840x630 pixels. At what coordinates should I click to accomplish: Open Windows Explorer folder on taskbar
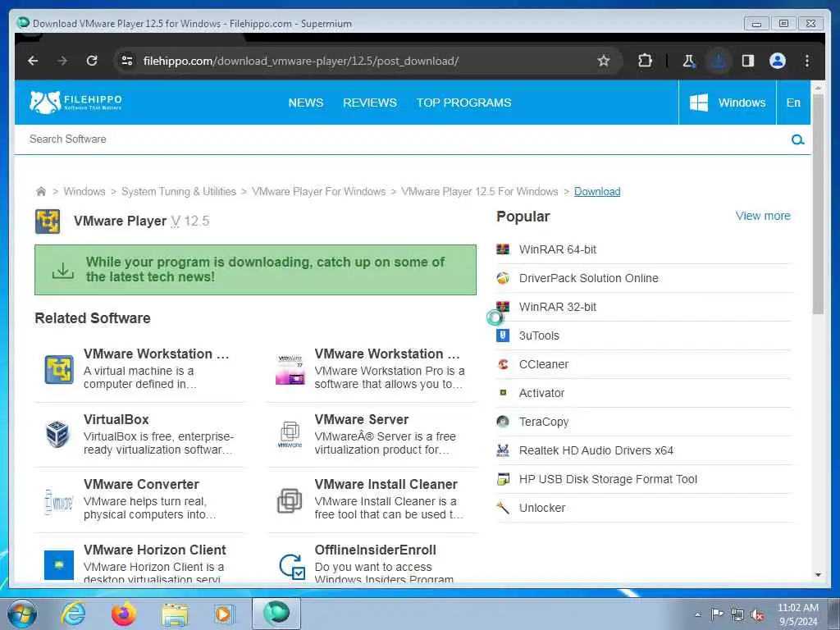point(176,614)
